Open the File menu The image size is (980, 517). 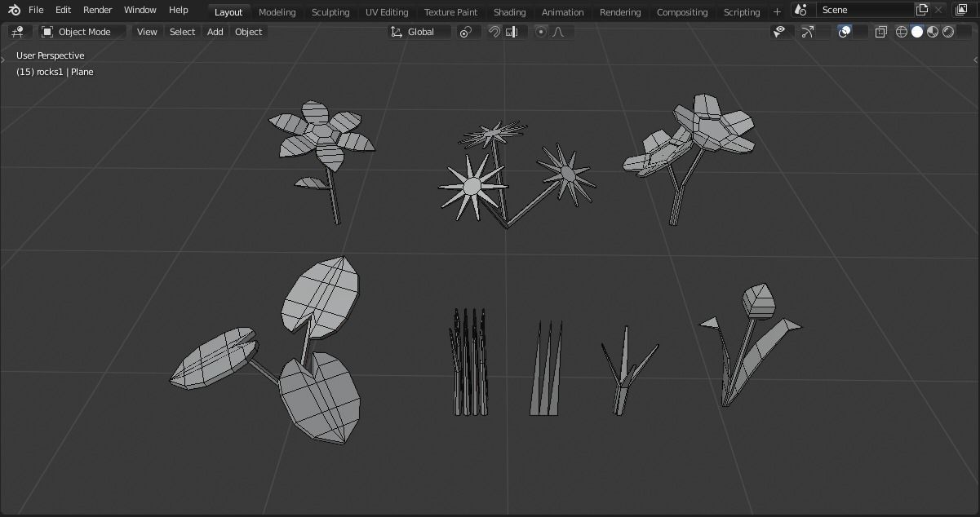pos(36,10)
